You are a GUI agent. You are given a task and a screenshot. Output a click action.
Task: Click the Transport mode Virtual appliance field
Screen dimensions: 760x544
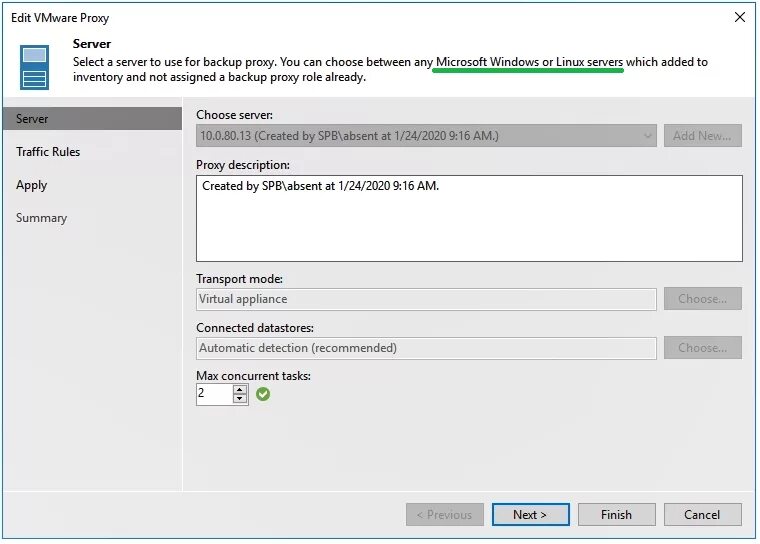click(x=426, y=299)
